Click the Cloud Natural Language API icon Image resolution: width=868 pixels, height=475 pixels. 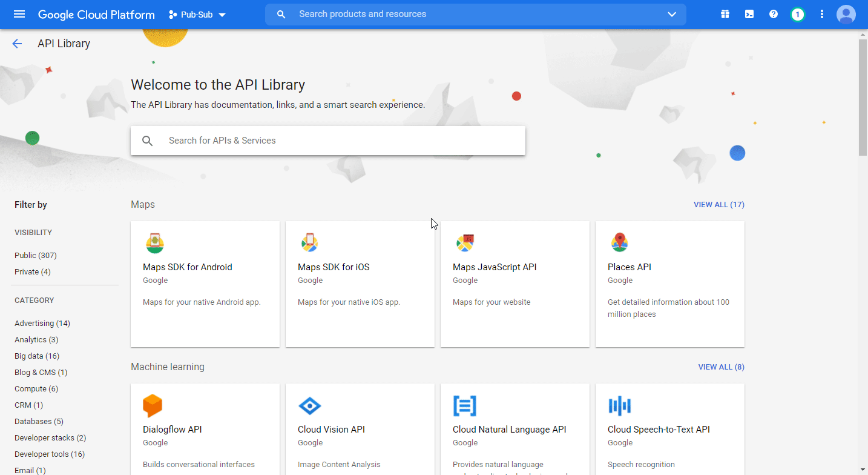[x=465, y=405]
